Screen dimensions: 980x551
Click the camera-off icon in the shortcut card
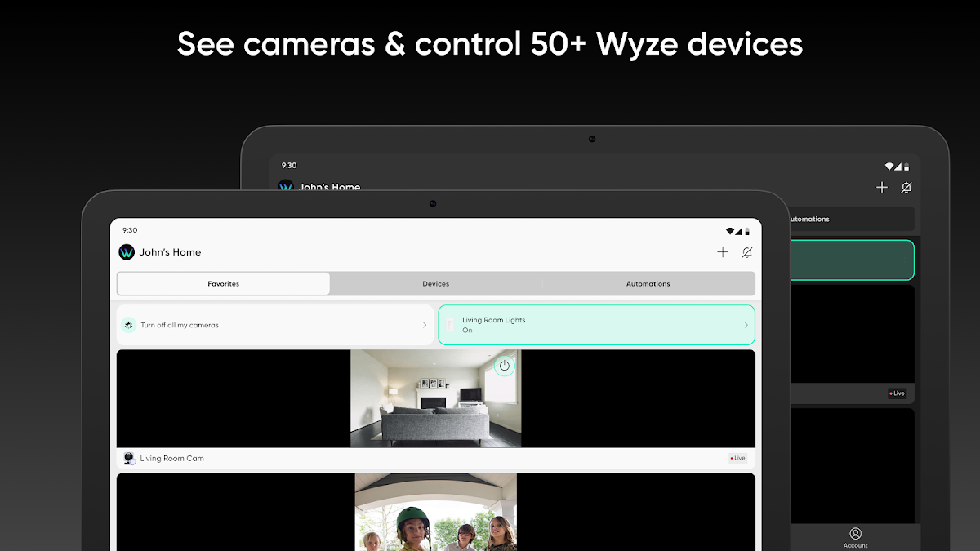(129, 325)
